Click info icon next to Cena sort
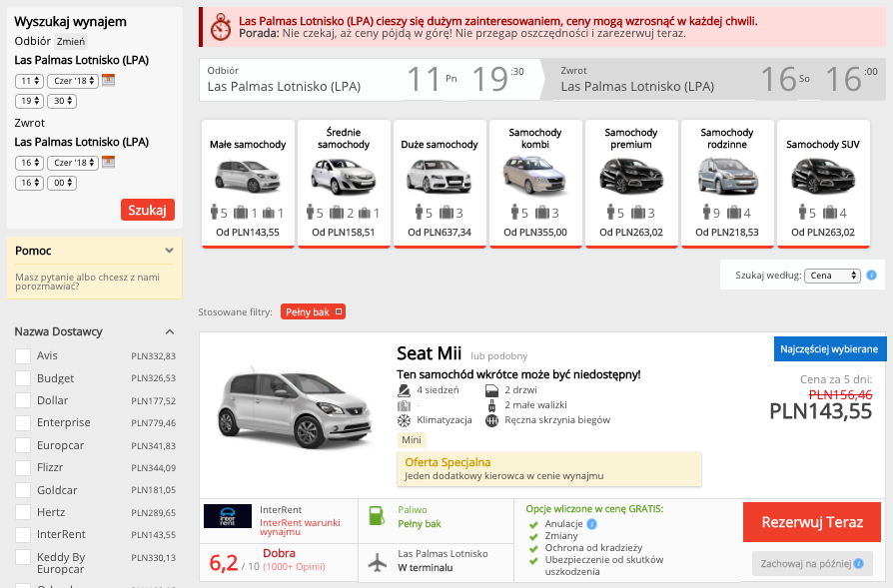The height and width of the screenshot is (588, 893). point(871,275)
